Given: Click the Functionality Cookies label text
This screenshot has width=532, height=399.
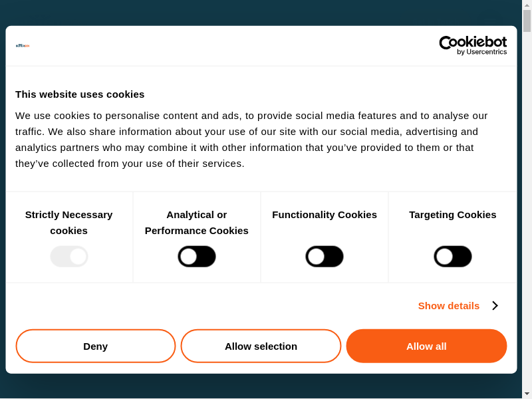Looking at the screenshot, I should [x=325, y=215].
